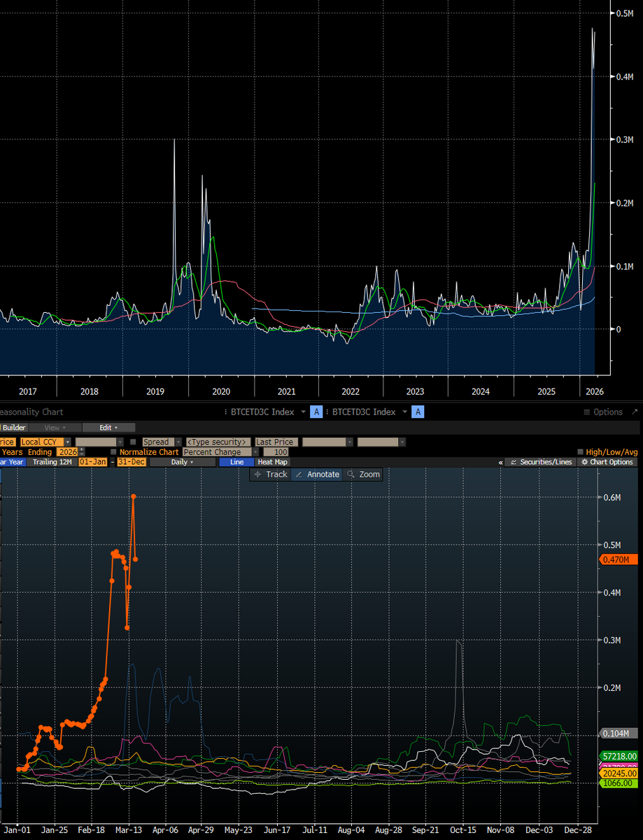Click the Oct-15 date axis label
Image resolution: width=643 pixels, height=840 pixels.
(x=463, y=829)
